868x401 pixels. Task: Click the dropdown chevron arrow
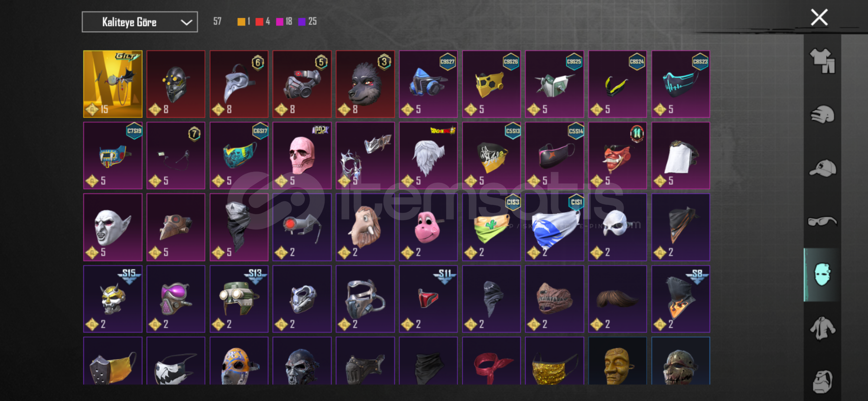[x=186, y=22]
